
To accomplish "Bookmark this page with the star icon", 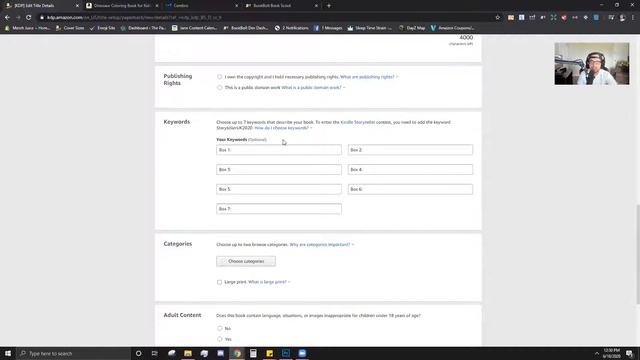I will (x=498, y=18).
